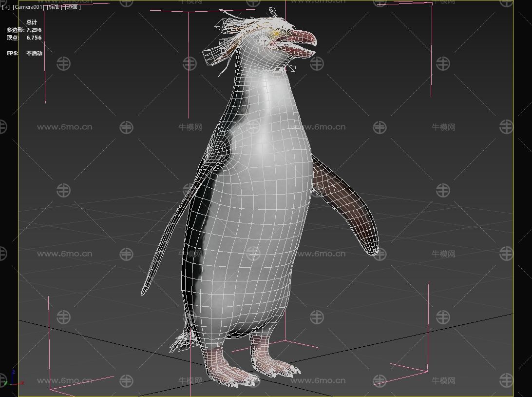Open the [+] viewport general menu
Image resolution: width=532 pixels, height=397 pixels.
pos(6,7)
